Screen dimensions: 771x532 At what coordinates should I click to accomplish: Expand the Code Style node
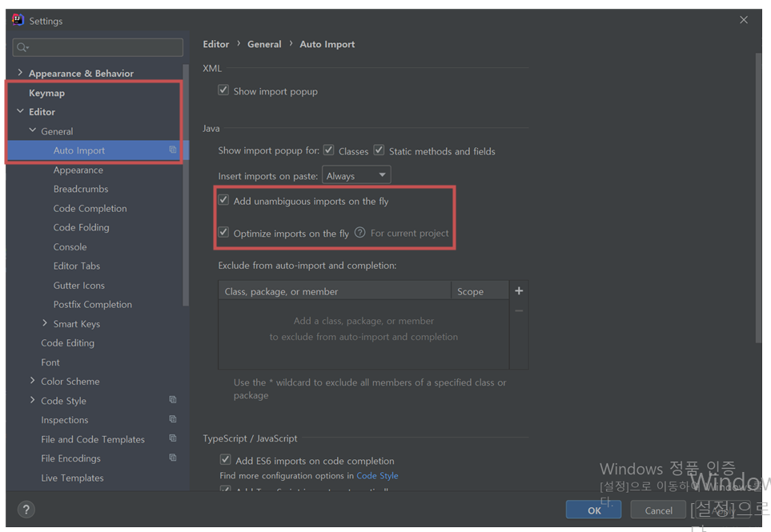pos(33,400)
